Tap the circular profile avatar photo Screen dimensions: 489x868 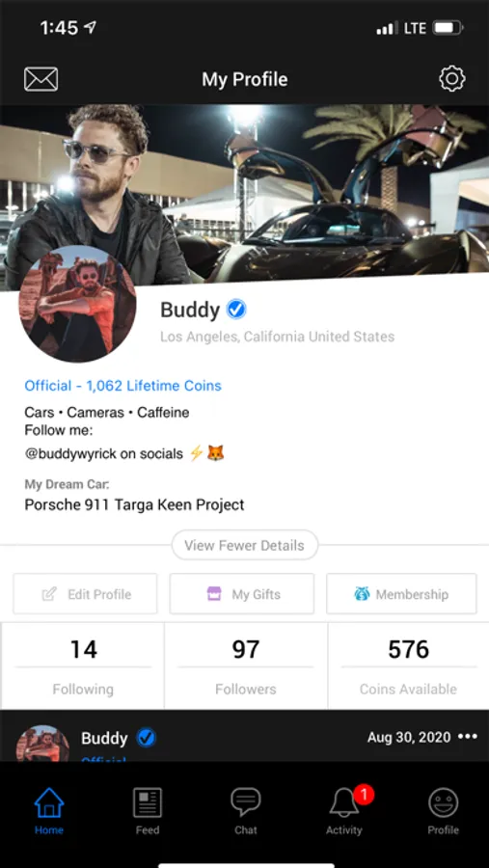point(77,304)
